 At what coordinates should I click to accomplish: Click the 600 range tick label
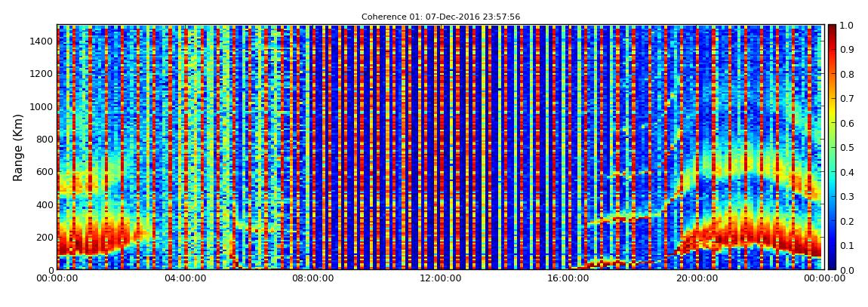45,171
